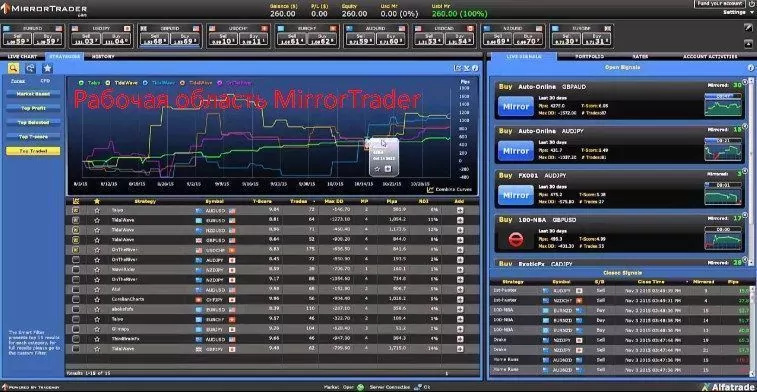Mirror the Auto-Online GBPAUD signal
The height and width of the screenshot is (392, 757).
click(516, 106)
